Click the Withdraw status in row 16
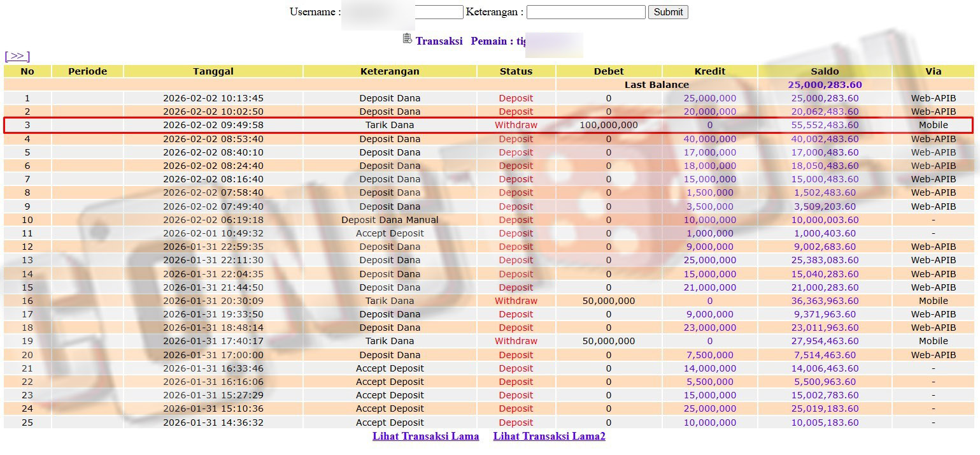 [x=516, y=301]
